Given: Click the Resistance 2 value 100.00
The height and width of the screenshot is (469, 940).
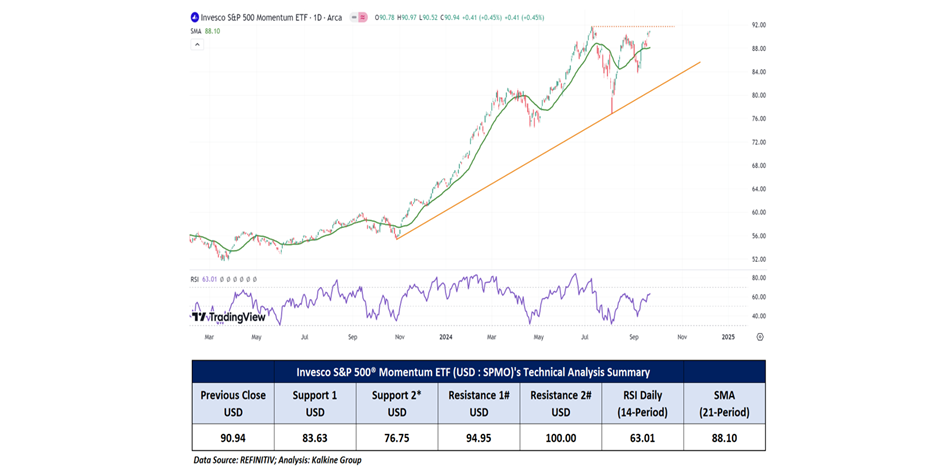Looking at the screenshot, I should pos(562,438).
